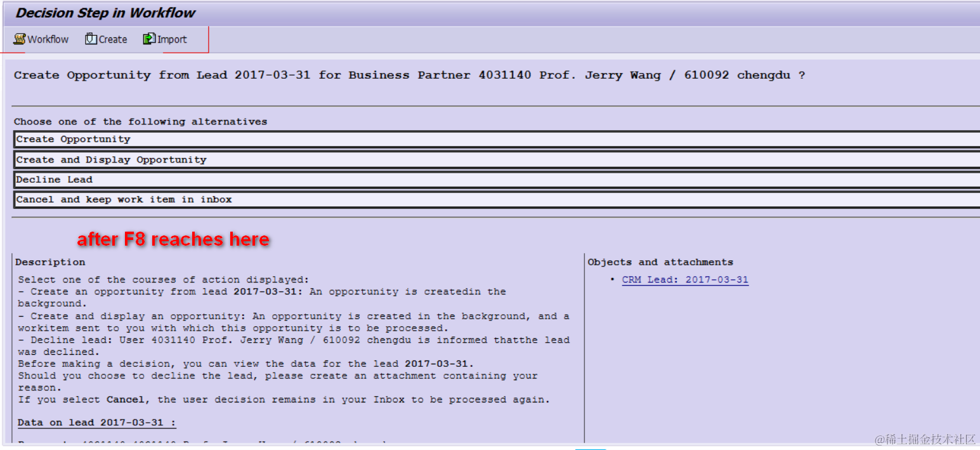Click the 'Description' heading text

[50, 262]
